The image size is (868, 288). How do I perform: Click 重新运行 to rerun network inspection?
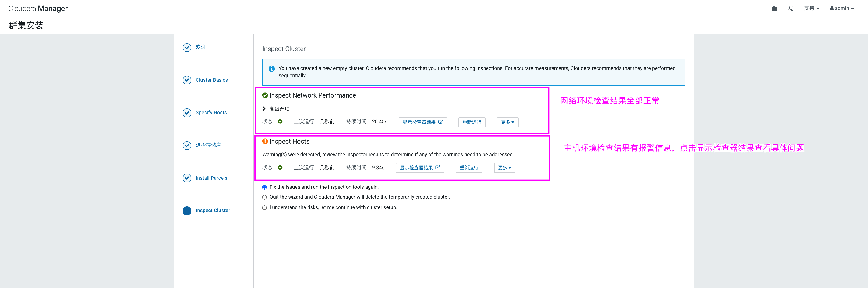tap(471, 122)
